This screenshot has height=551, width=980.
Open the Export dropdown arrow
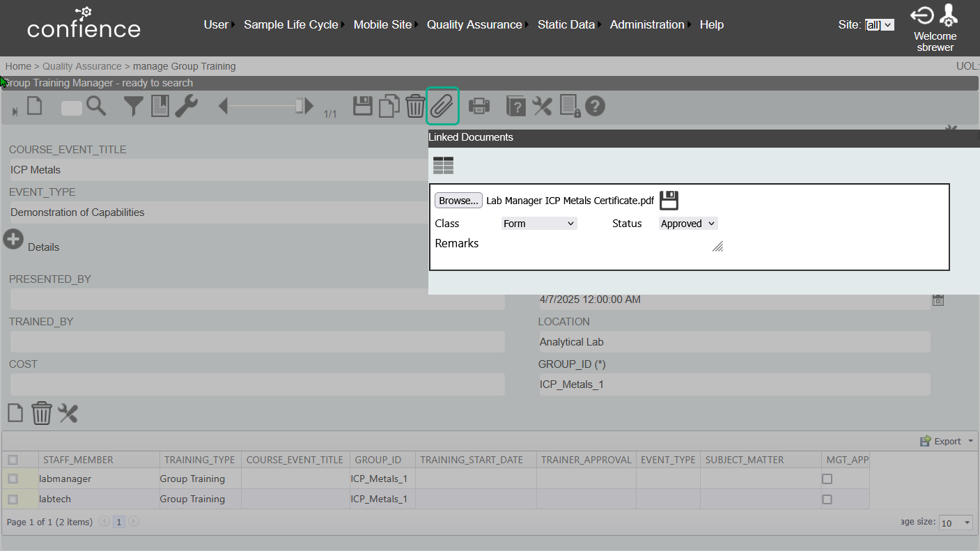971,442
